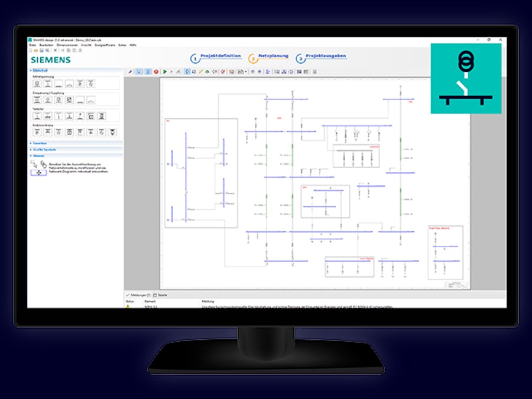Select a Mittelspannung element from the Bibliothek
The image size is (532, 399).
35,84
